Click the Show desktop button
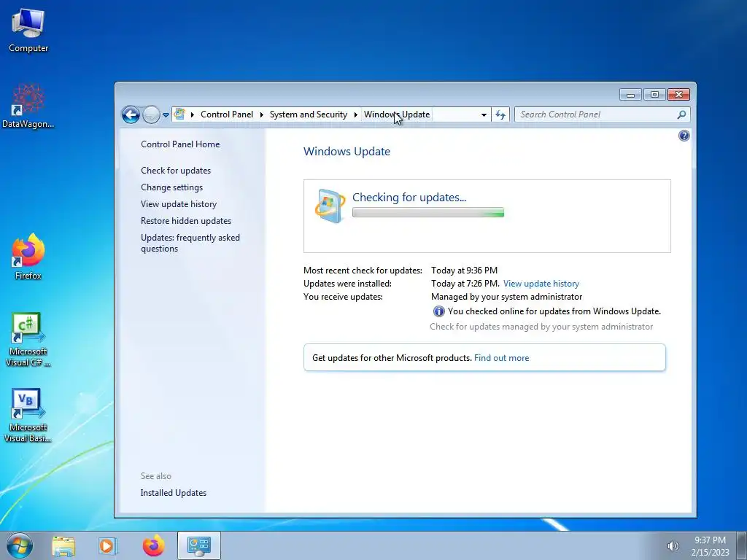Image resolution: width=747 pixels, height=560 pixels. point(742,545)
